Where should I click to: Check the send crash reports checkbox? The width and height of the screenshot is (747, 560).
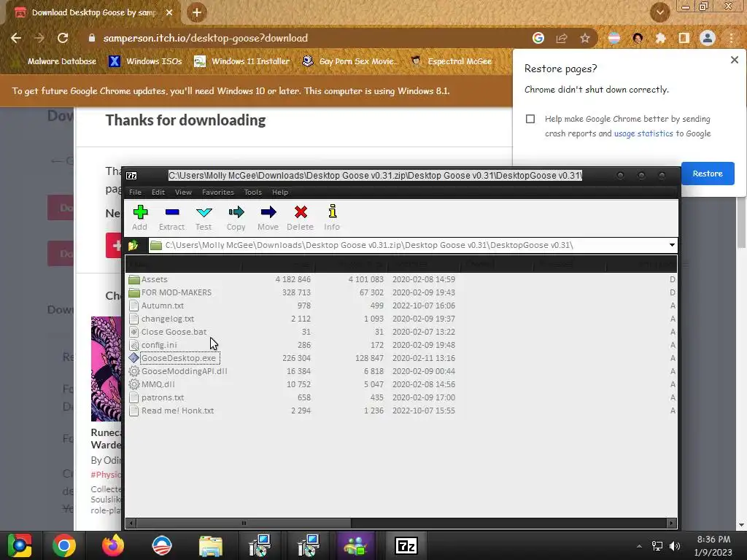[530, 119]
